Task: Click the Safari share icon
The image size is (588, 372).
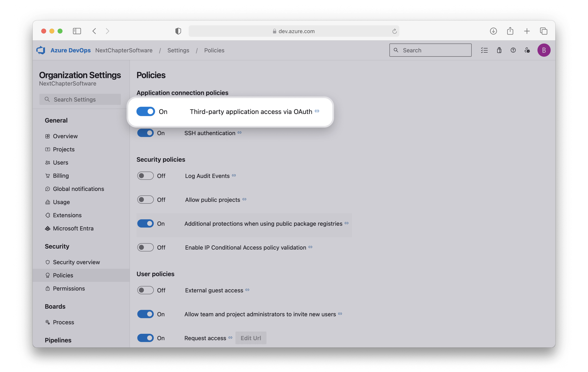Action: coord(510,31)
